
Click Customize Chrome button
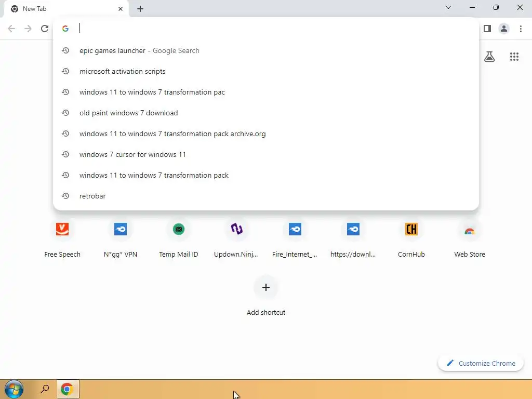[x=481, y=363]
